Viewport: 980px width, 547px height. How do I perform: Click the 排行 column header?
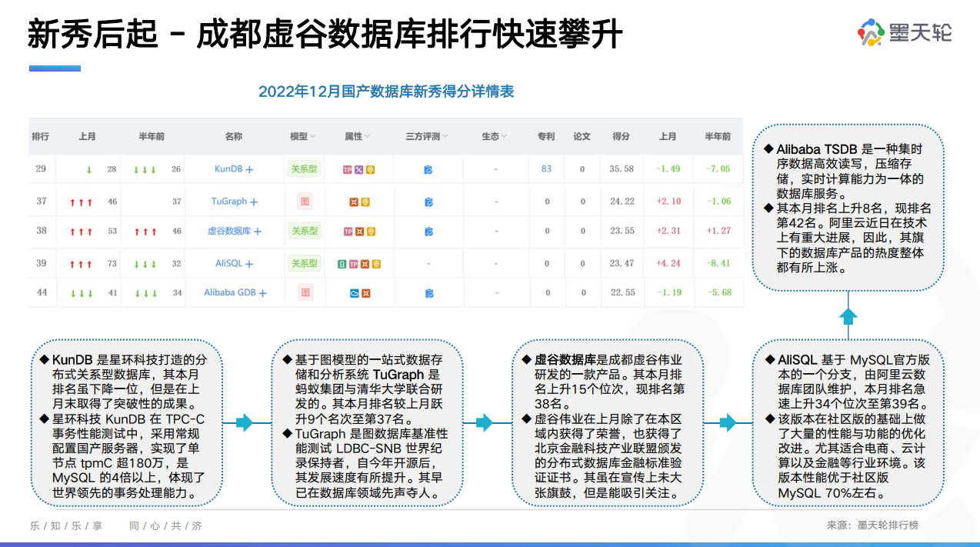pos(41,136)
